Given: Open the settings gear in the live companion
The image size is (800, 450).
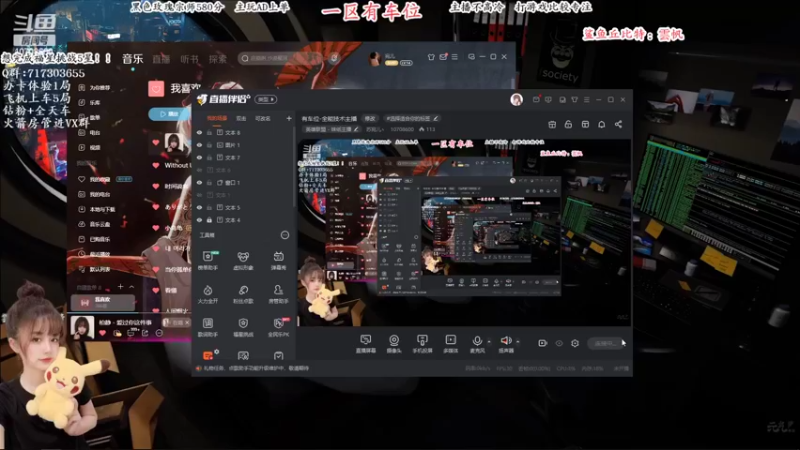Looking at the screenshot, I should coord(575,343).
